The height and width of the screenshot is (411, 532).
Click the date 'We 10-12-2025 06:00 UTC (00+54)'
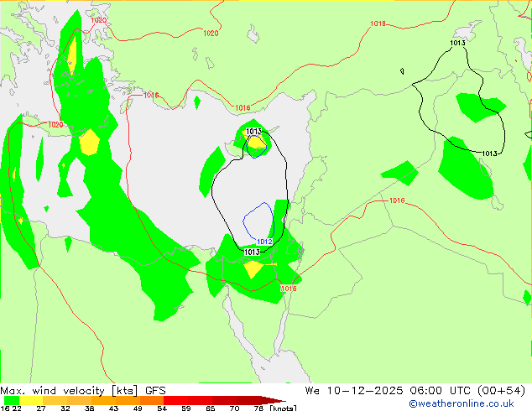pos(415,390)
